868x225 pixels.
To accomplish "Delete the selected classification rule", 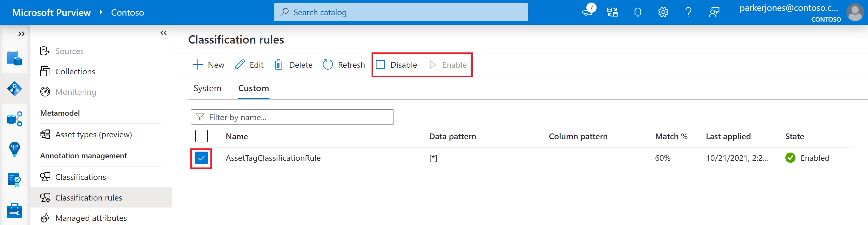I will click(x=293, y=65).
